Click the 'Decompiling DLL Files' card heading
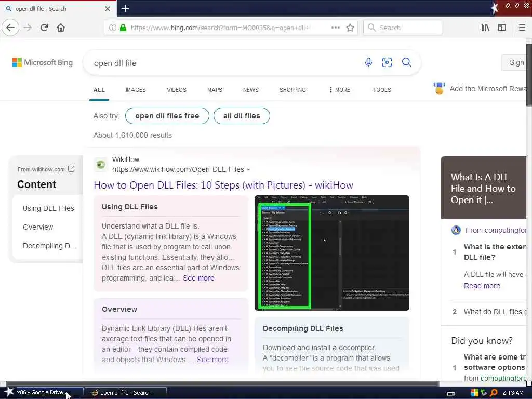Image resolution: width=532 pixels, height=399 pixels. 303,328
